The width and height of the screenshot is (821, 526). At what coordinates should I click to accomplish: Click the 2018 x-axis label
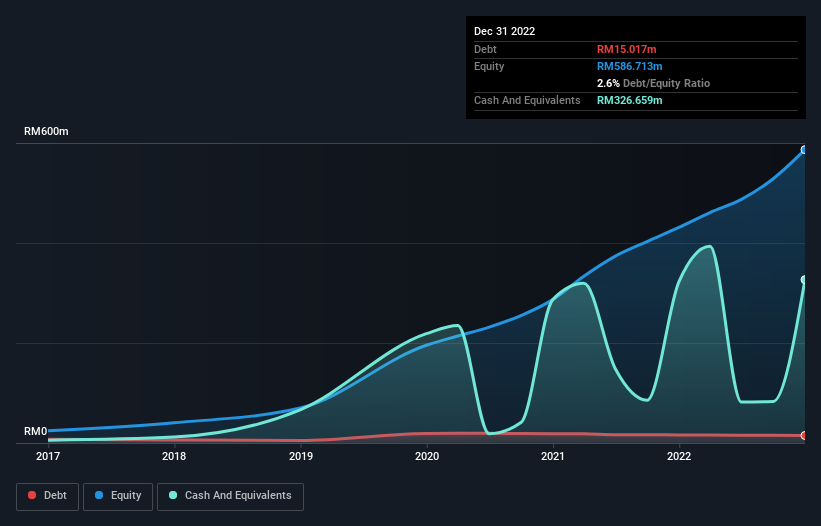tap(174, 456)
